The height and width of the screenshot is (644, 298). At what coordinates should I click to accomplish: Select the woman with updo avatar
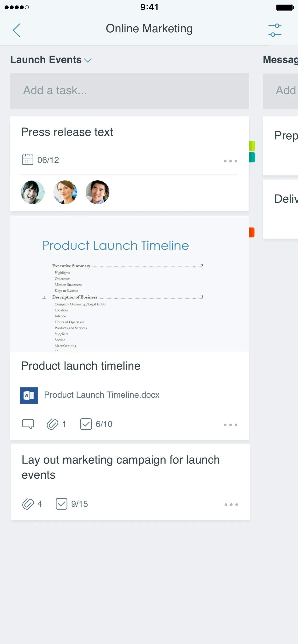coord(65,192)
